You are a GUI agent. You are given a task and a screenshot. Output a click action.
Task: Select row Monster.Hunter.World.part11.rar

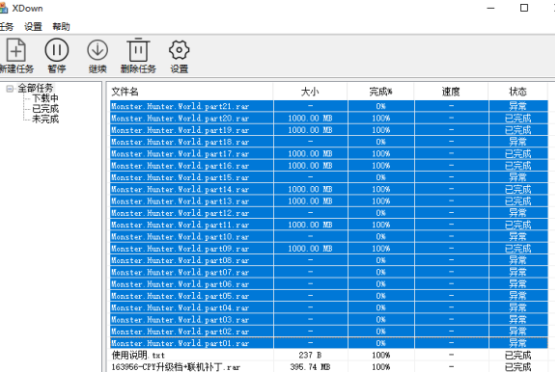coord(329,225)
